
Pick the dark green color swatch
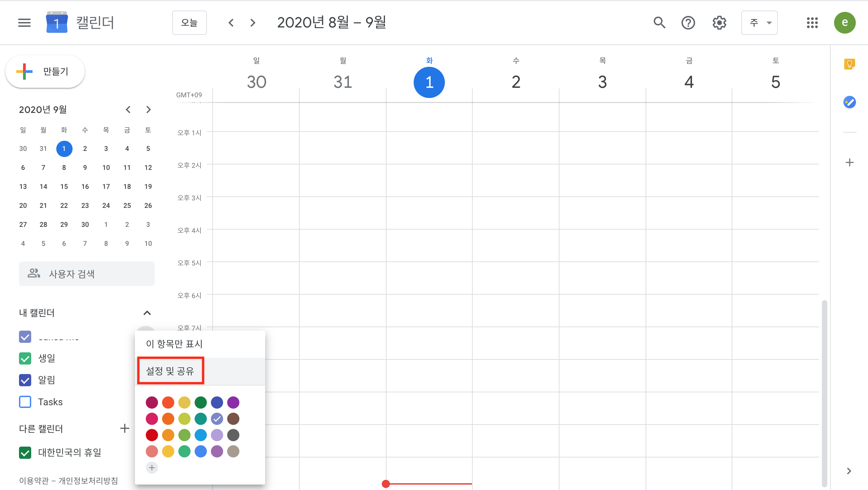coord(200,403)
